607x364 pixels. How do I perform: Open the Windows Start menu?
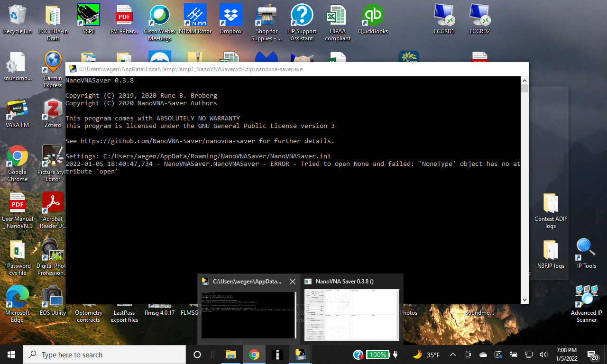coord(11,355)
